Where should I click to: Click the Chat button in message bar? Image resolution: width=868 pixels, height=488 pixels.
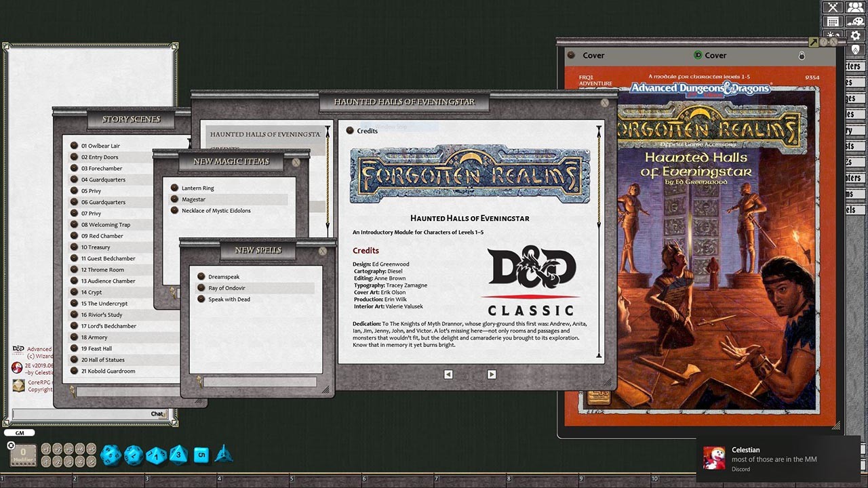[x=157, y=413]
